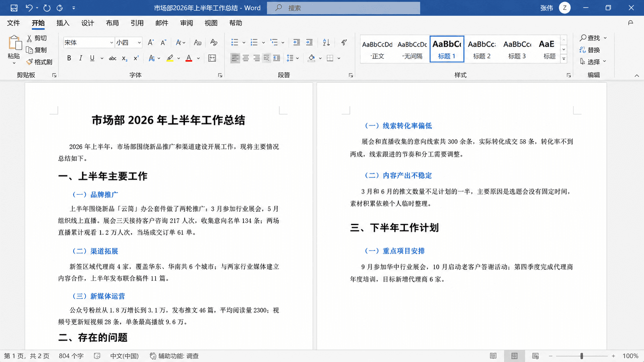Click 查找 find button

pyautogui.click(x=593, y=38)
